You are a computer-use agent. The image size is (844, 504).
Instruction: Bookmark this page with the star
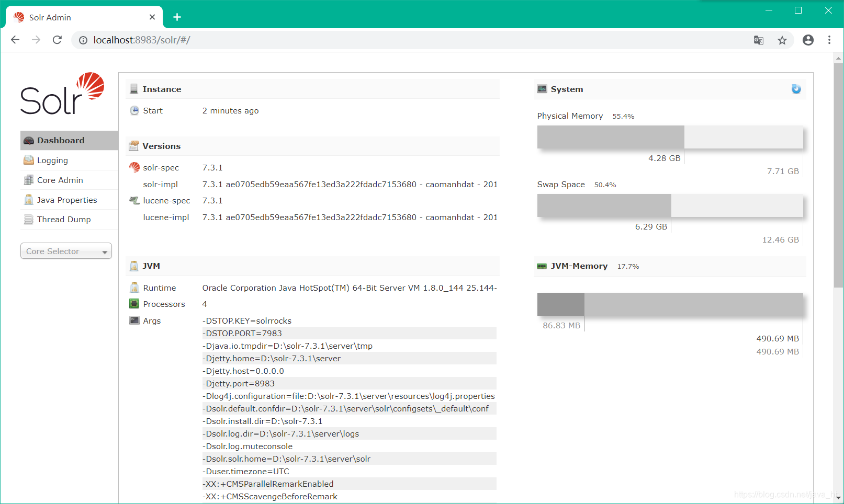[782, 40]
